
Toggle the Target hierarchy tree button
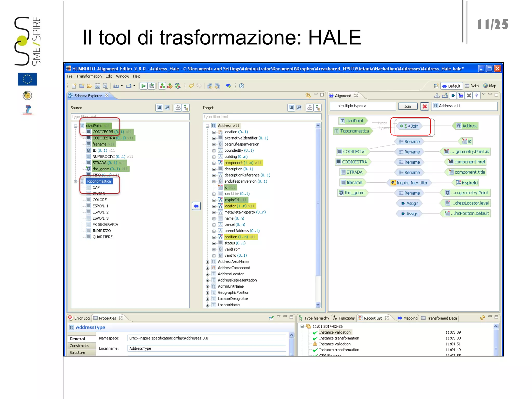coord(318,108)
